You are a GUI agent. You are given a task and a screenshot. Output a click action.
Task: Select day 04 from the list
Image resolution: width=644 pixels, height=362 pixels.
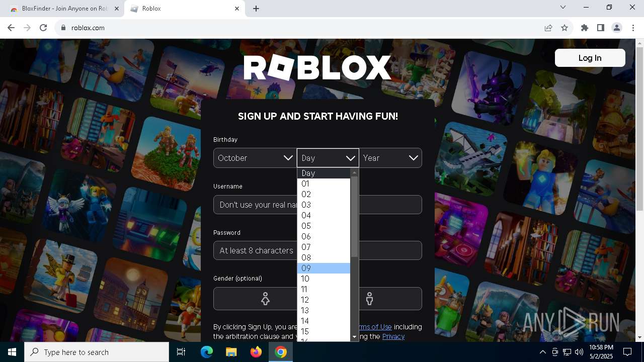coord(324,215)
